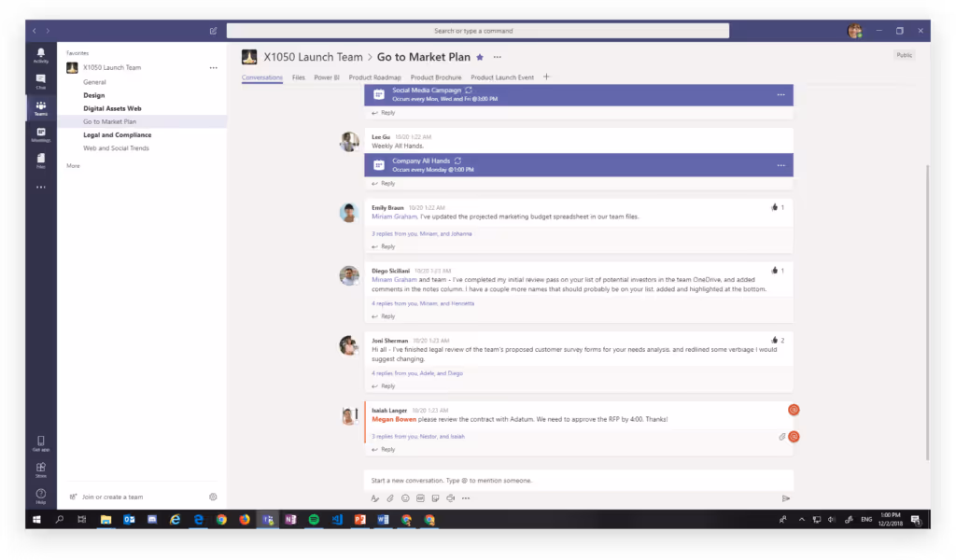Open the Store icon in the sidebar
The width and height of the screenshot is (956, 560).
pos(41,469)
